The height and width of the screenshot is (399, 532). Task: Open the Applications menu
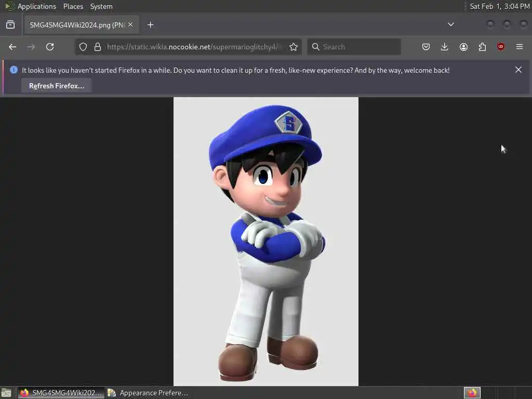tap(37, 6)
